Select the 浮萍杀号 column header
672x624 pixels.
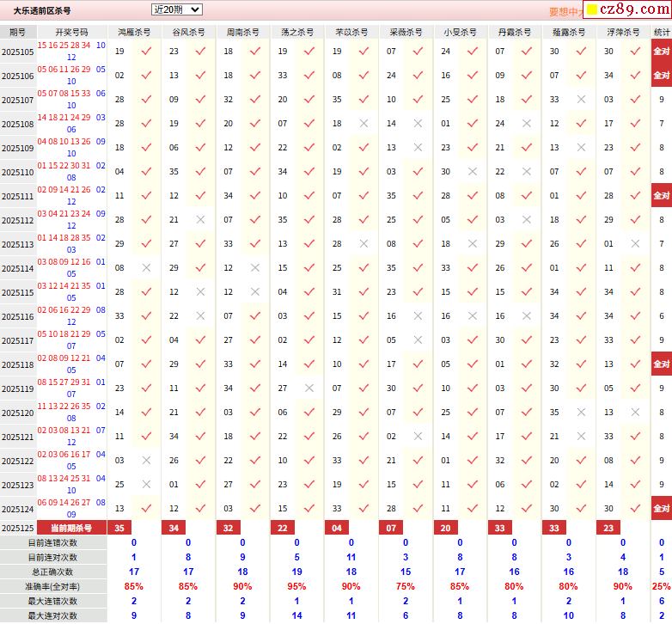pyautogui.click(x=622, y=32)
